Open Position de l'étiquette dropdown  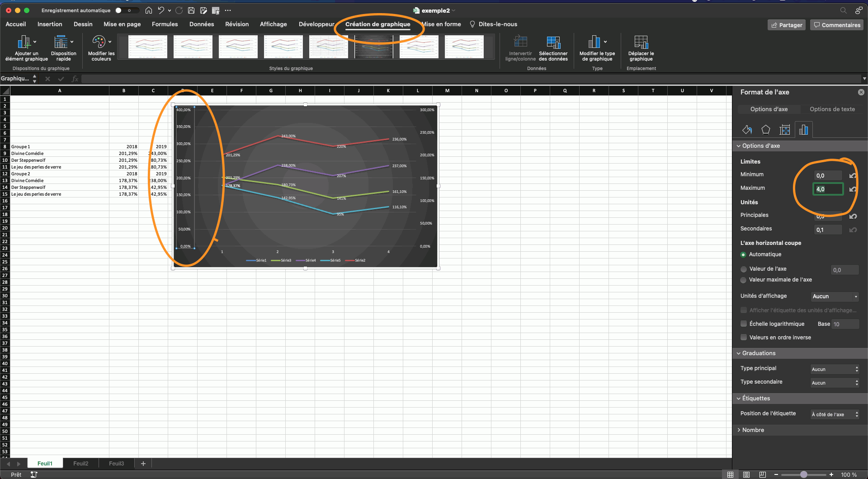835,414
